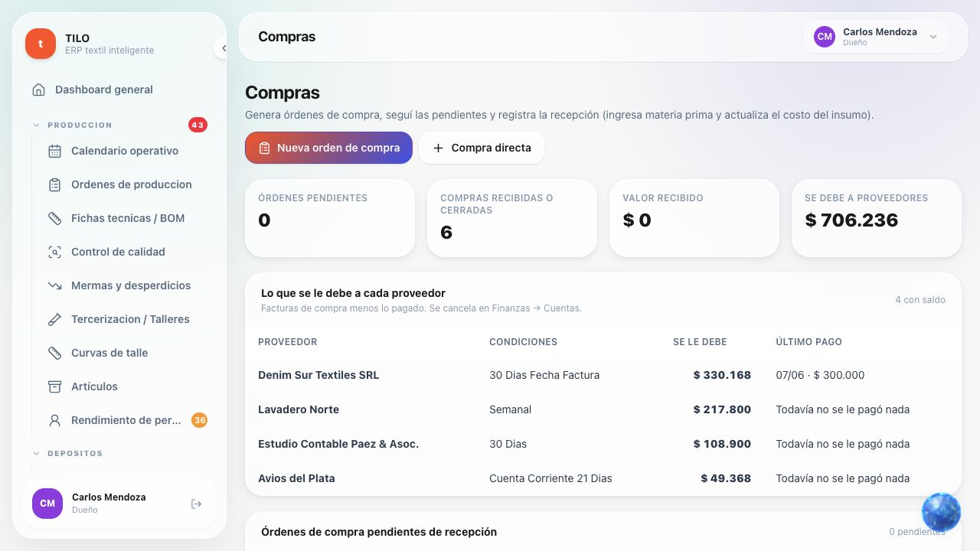Click the $ 49.368 amount
The height and width of the screenshot is (551, 980).
[726, 478]
